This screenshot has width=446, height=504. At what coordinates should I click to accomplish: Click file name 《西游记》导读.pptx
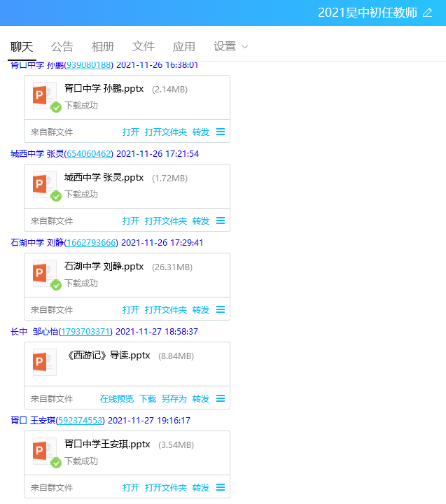point(108,355)
